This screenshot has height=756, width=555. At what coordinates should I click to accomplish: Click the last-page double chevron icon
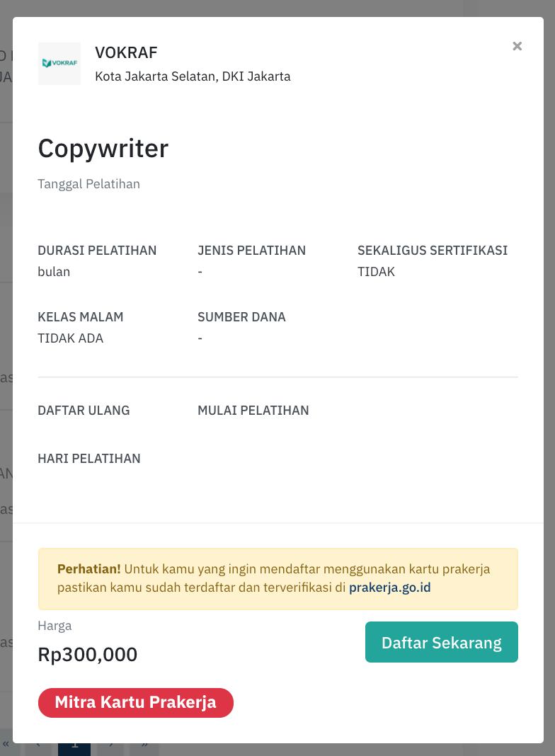[x=144, y=746]
